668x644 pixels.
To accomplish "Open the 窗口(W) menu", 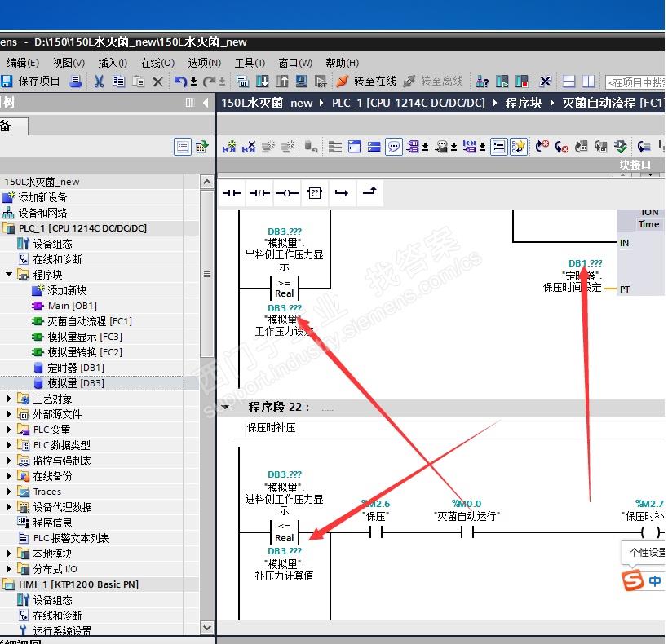I will pyautogui.click(x=295, y=63).
